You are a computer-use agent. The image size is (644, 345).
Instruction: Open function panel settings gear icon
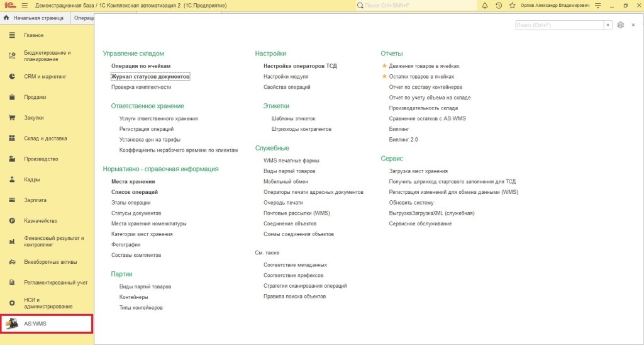click(x=621, y=25)
